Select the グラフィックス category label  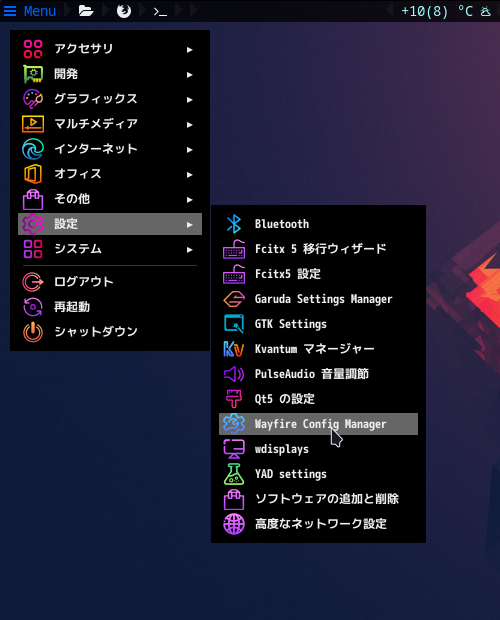96,99
